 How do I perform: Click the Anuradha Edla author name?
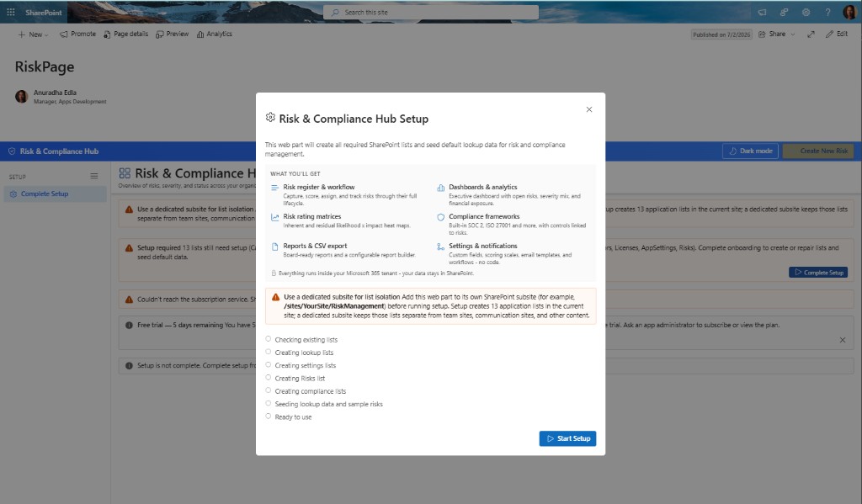[55, 93]
